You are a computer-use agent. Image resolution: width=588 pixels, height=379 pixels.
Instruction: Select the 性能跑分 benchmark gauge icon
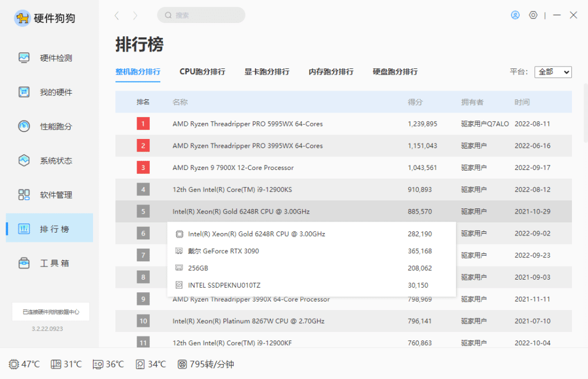tap(24, 126)
